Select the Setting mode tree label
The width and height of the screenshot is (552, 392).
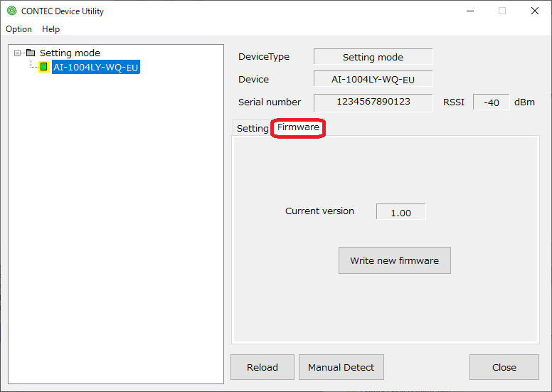tap(70, 53)
